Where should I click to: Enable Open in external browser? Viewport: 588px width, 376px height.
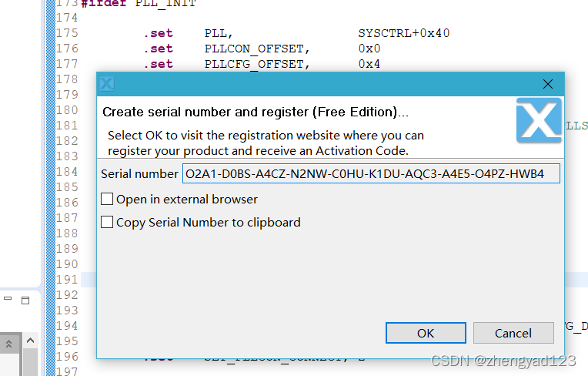click(108, 200)
